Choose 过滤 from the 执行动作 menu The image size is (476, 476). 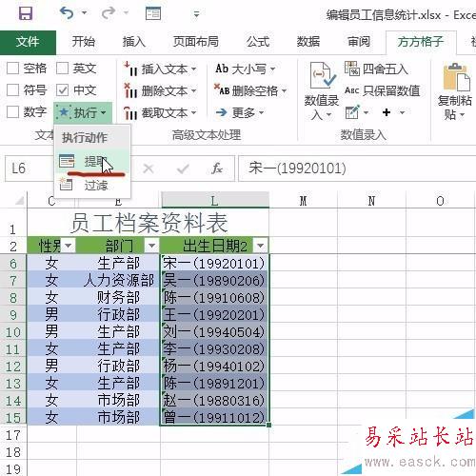pyautogui.click(x=93, y=185)
